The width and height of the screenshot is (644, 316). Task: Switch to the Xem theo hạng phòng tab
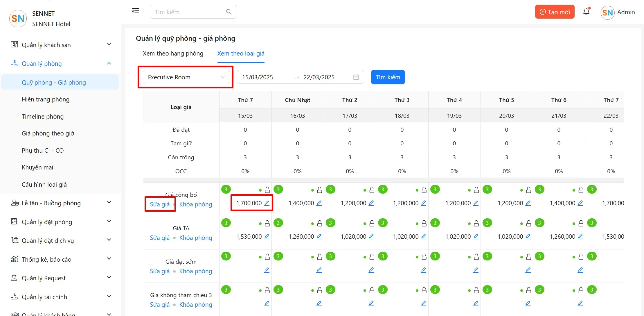click(x=173, y=53)
